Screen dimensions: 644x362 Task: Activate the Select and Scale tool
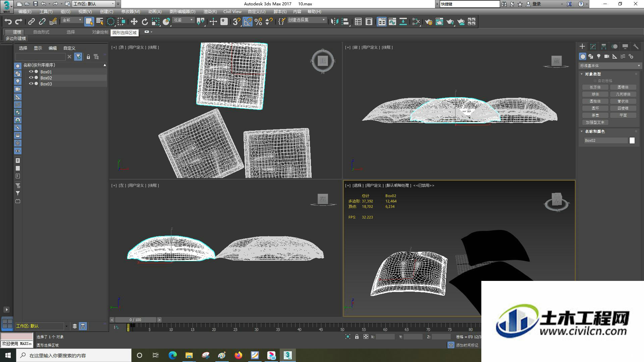155,22
